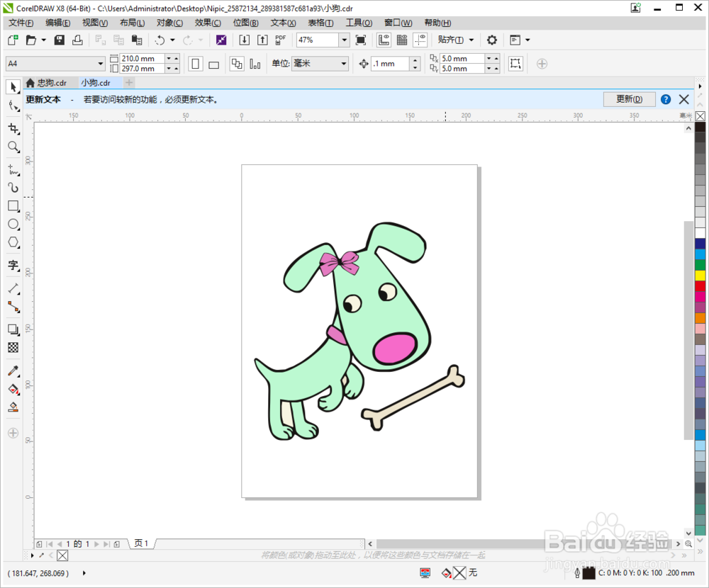The image size is (709, 588).
Task: Select the Interactive Fill tool
Action: coord(13,389)
